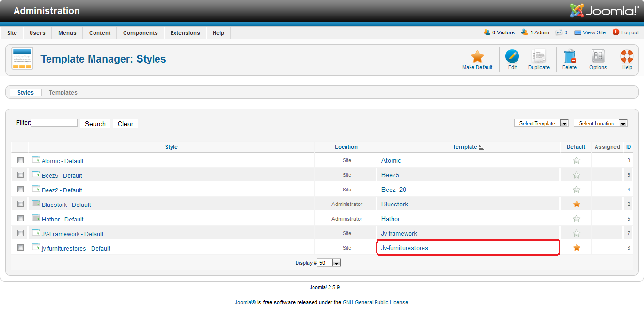Click preview icon beside jv-furniturestores - Default
This screenshot has height=316, width=644.
pos(36,247)
